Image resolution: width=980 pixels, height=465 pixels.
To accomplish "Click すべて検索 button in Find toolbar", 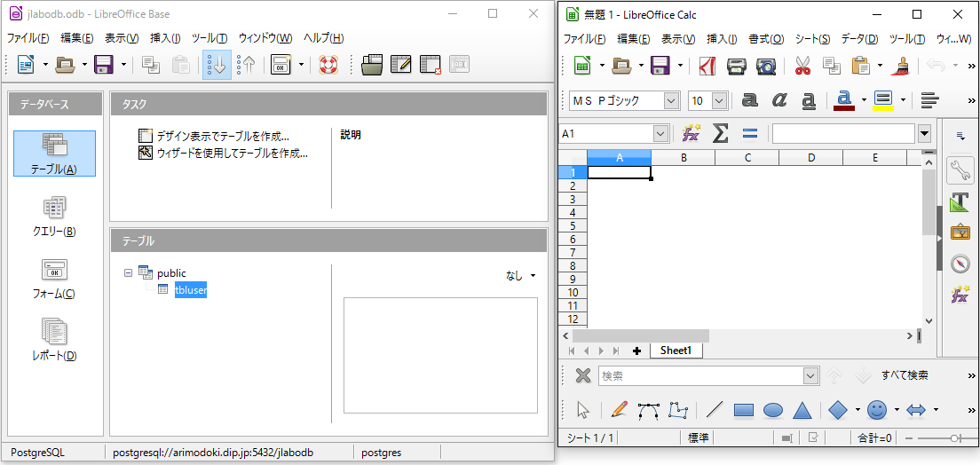I will 905,375.
